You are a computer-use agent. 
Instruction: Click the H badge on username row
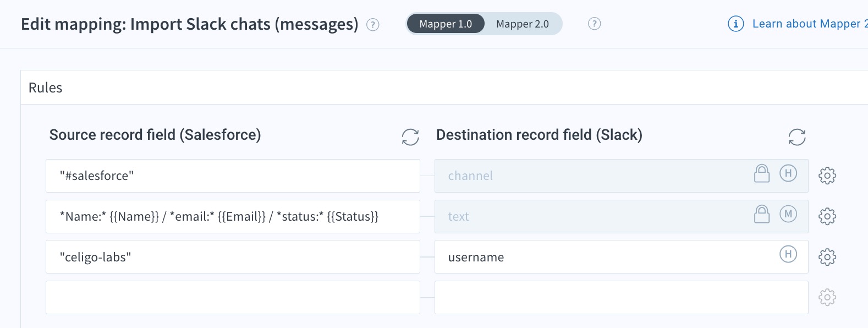pos(788,254)
